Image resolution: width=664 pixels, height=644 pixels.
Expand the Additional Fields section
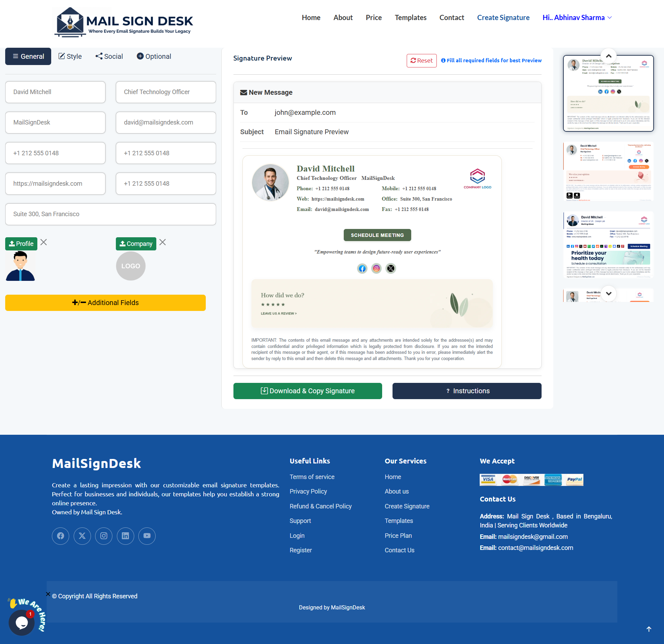point(105,303)
